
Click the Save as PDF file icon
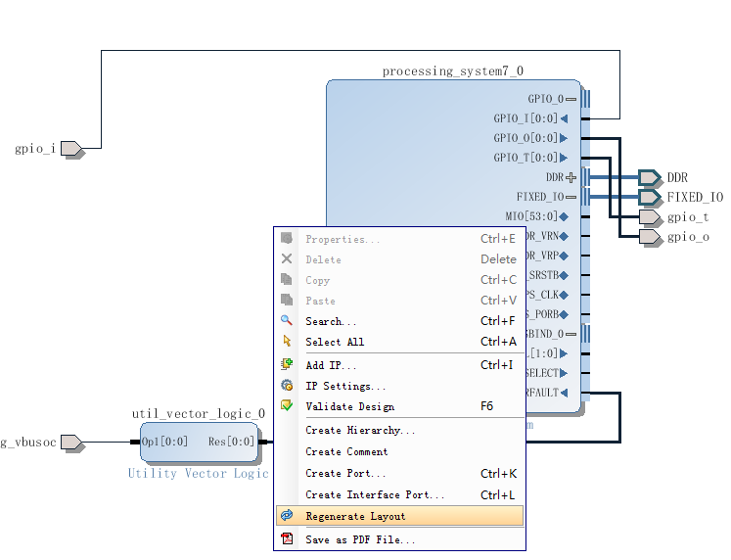(x=287, y=538)
